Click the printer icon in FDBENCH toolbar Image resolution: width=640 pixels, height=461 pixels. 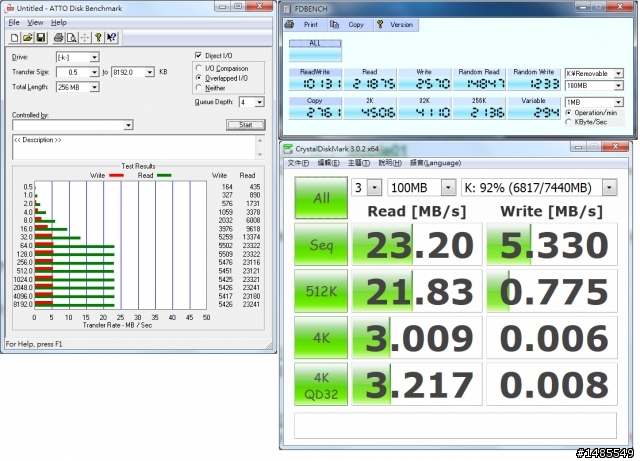point(289,24)
